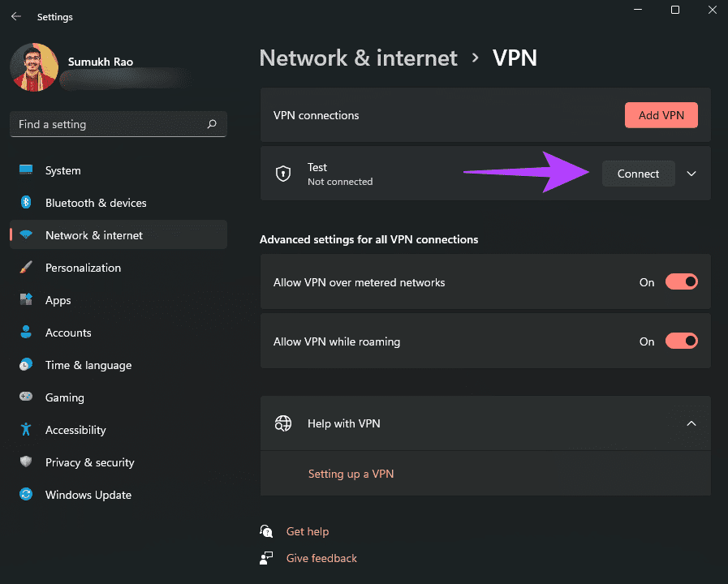Click the Add VPN button
This screenshot has width=728, height=584.
(661, 115)
